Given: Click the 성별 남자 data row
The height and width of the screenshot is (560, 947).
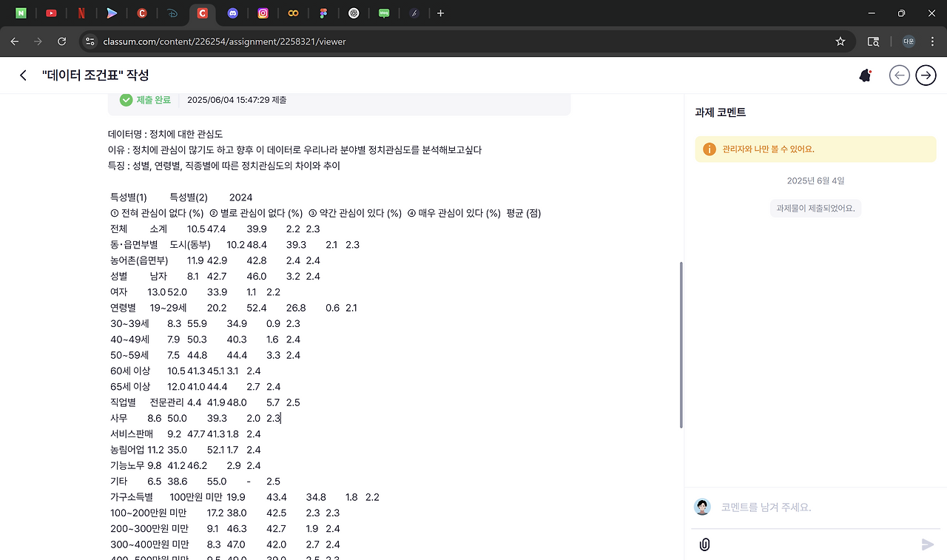Looking at the screenshot, I should click(x=215, y=277).
